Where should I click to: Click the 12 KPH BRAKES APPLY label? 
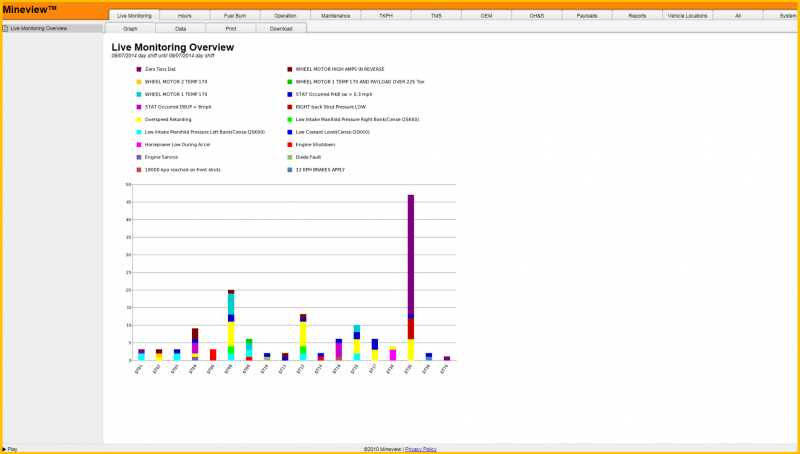tap(320, 170)
